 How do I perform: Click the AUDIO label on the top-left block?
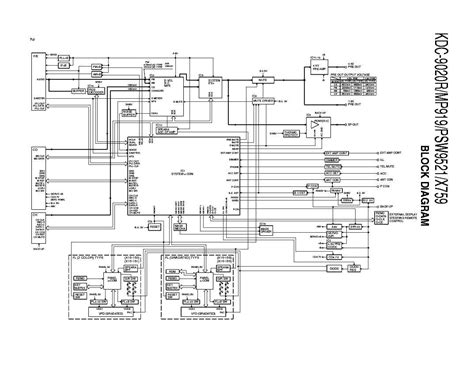click(40, 79)
